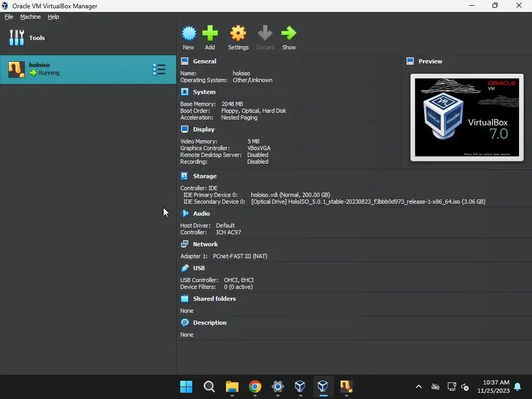This screenshot has width=532, height=399.
Task: Expand hidden system tray icons chevron
Action: point(419,387)
